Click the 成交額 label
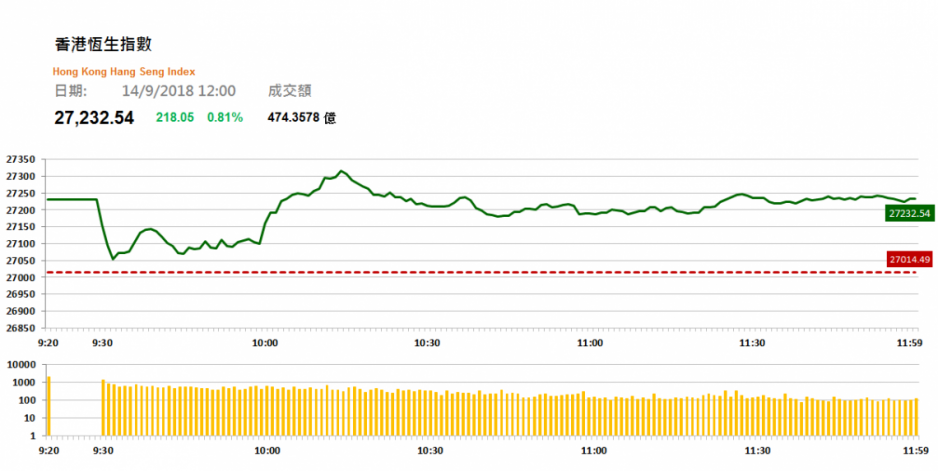Image resolution: width=938 pixels, height=471 pixels. coord(290,91)
